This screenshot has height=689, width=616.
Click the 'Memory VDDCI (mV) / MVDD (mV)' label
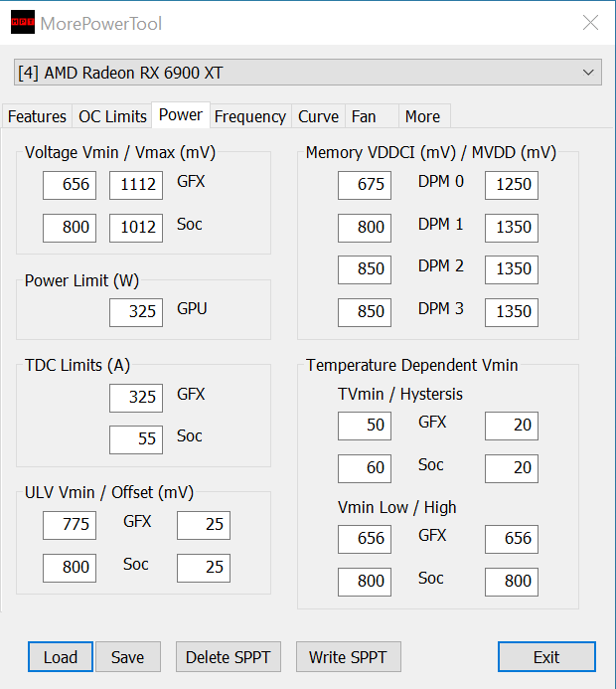pos(431,152)
